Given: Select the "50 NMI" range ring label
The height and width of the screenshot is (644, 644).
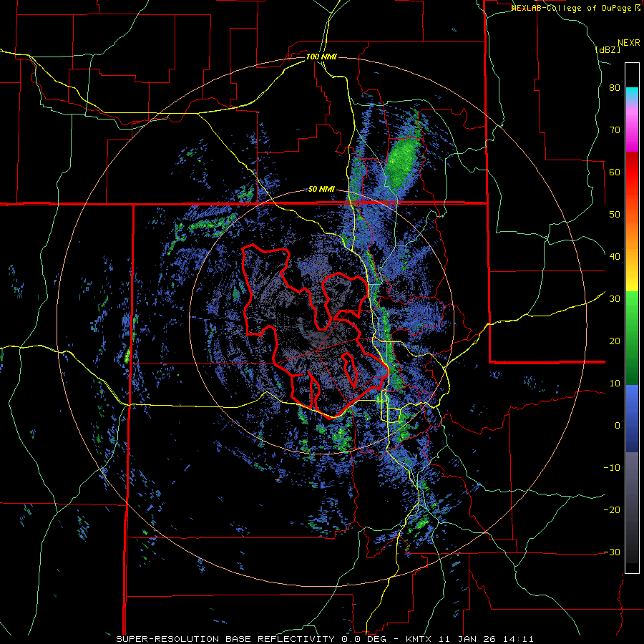Looking at the screenshot, I should pos(321,190).
